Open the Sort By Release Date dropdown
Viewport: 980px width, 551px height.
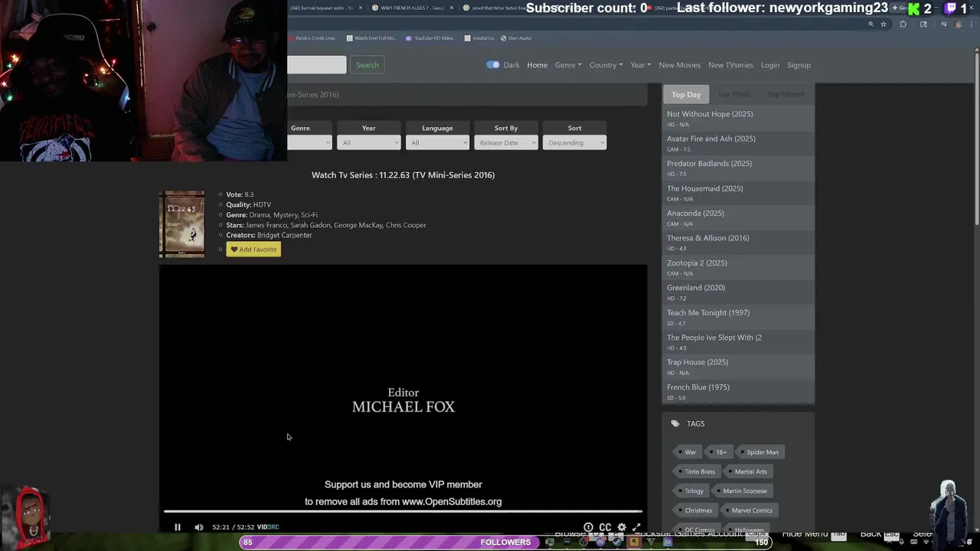coord(506,142)
